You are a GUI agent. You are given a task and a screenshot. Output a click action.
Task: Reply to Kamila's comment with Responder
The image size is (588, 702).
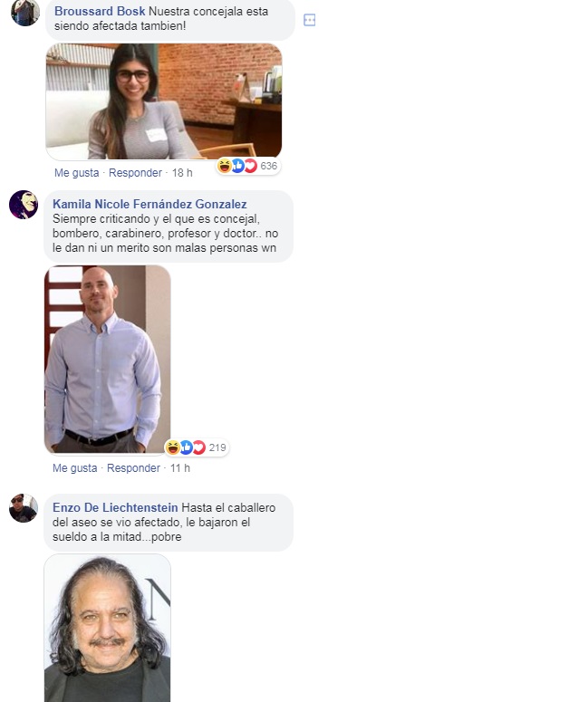click(133, 468)
